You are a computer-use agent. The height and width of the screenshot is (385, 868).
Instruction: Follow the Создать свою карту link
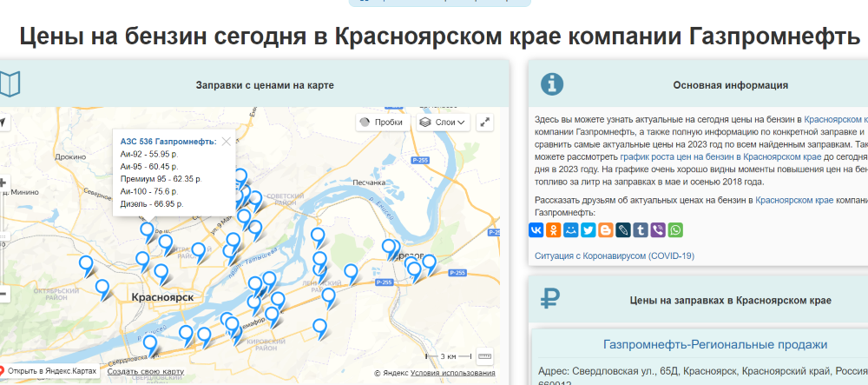[146, 371]
